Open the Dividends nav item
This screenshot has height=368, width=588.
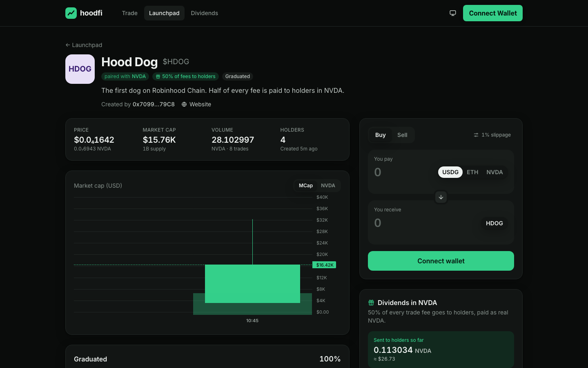pos(205,13)
